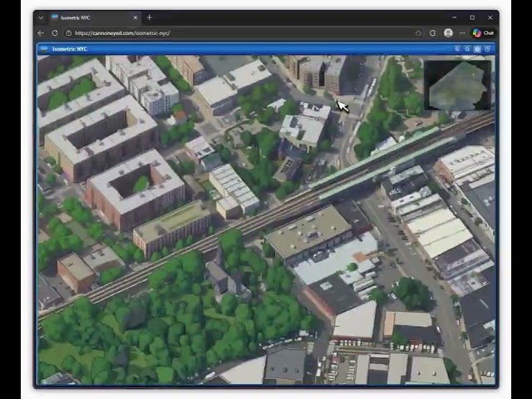Click the Isometric NYC app logo icon

(44, 49)
